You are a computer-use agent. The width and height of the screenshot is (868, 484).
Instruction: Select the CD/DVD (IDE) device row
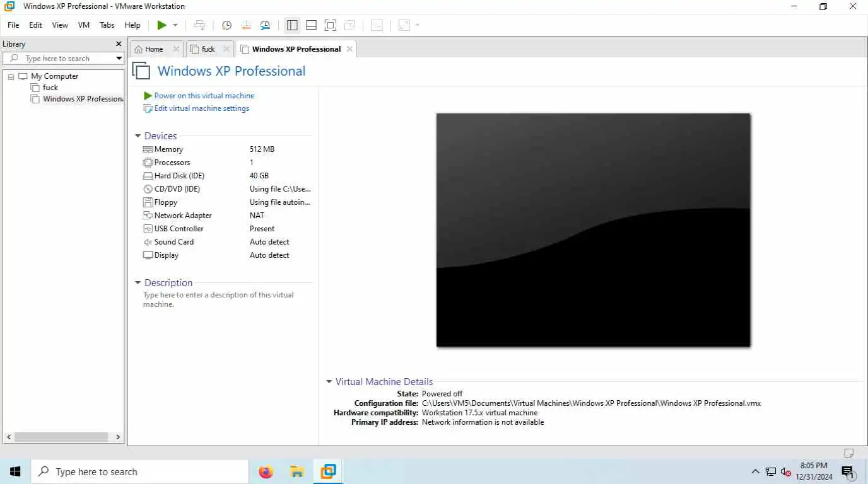[227, 189]
